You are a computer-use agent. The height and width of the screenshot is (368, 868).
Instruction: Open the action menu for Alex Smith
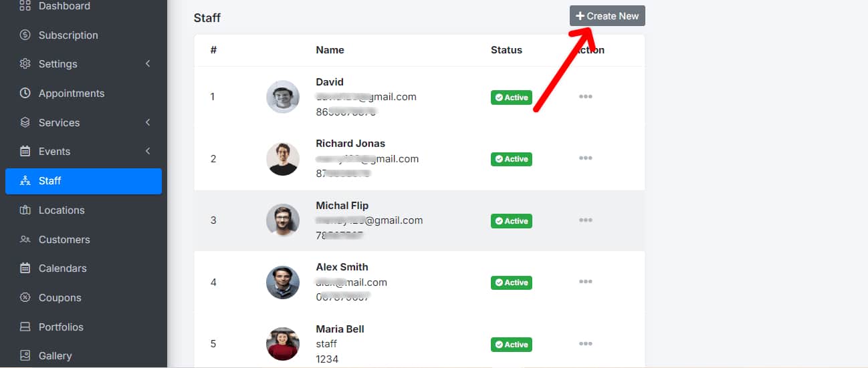585,282
